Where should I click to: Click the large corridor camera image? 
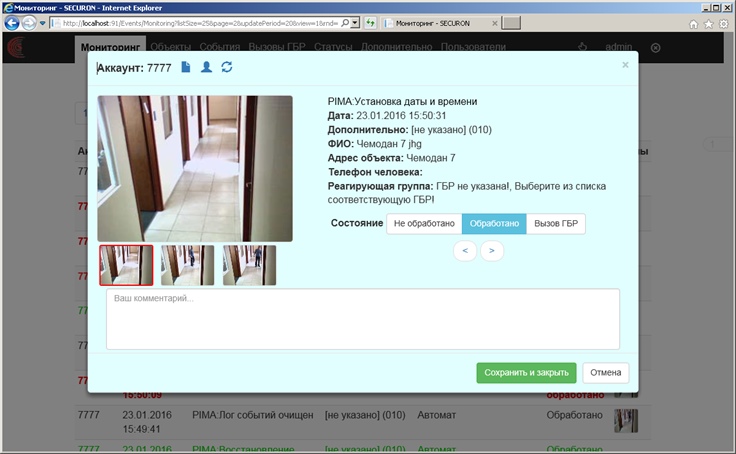pyautogui.click(x=195, y=169)
